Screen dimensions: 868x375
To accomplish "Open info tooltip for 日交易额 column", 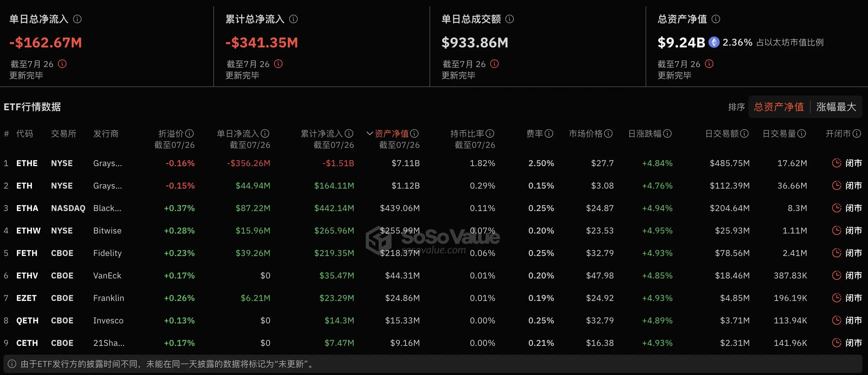I will (744, 133).
